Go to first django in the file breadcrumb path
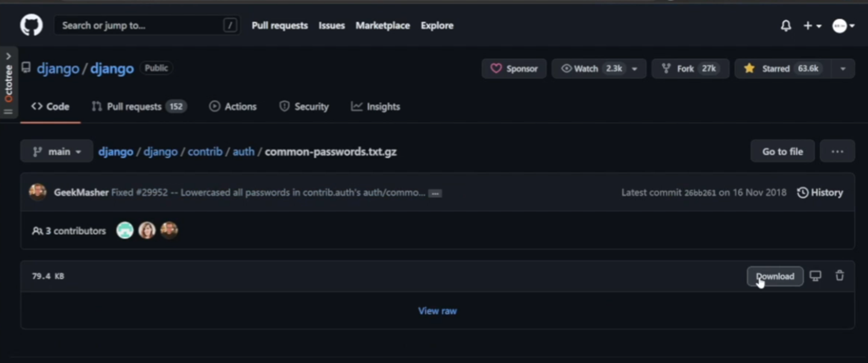 [x=116, y=151]
